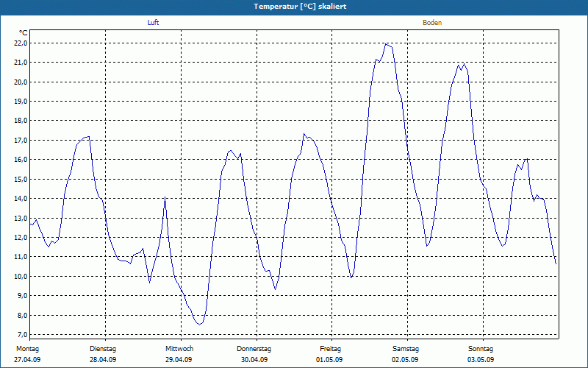Click the date 29.04.09
This screenshot has height=368, width=588.
click(x=179, y=360)
